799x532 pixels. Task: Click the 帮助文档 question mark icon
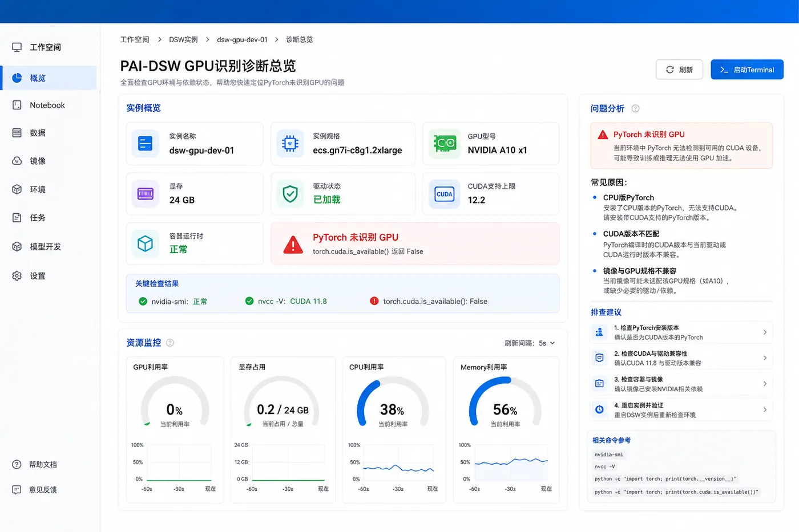pyautogui.click(x=17, y=464)
